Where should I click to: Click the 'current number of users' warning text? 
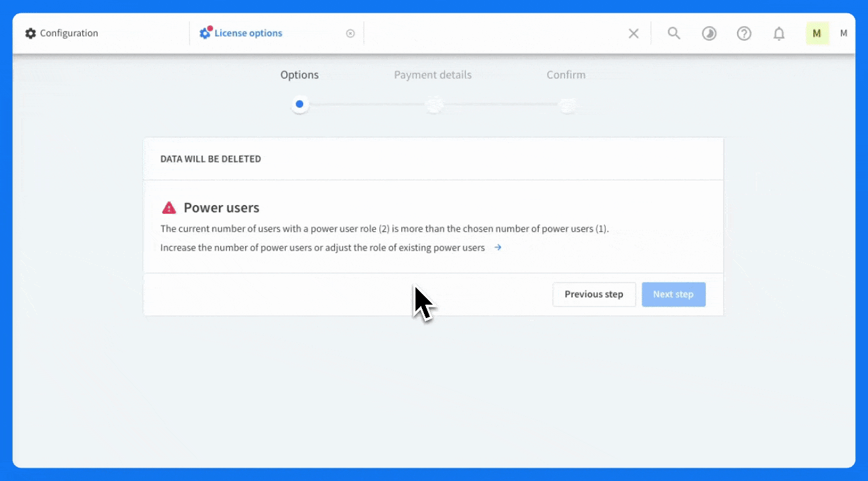click(385, 228)
